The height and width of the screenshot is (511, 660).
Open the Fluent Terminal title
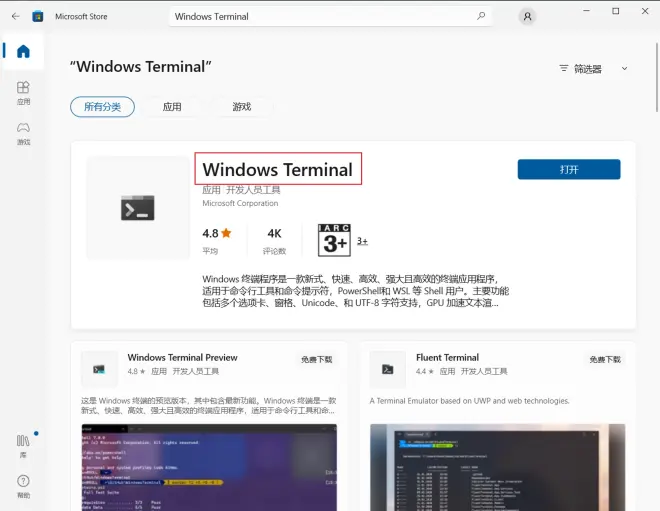point(447,357)
